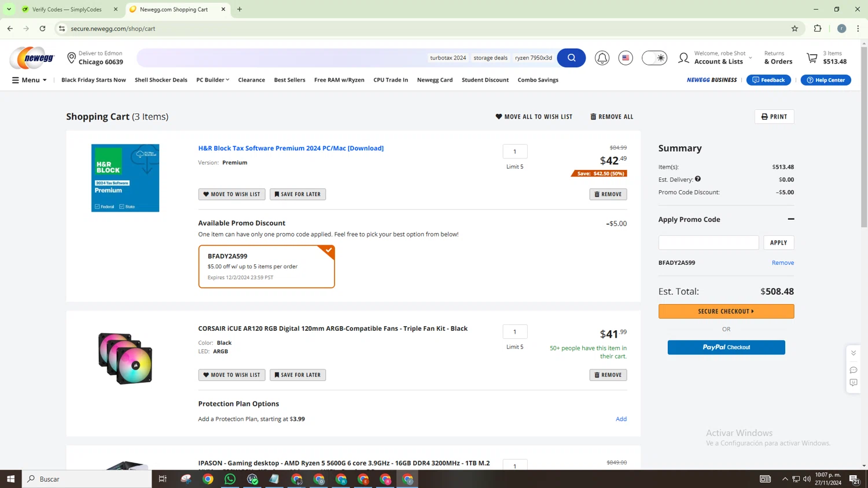Open the delivery location pin for Chicago 60639
Image resolution: width=868 pixels, height=488 pixels.
pyautogui.click(x=72, y=58)
